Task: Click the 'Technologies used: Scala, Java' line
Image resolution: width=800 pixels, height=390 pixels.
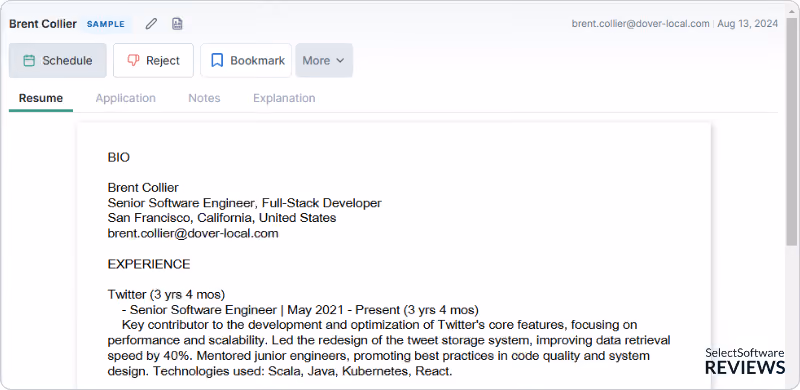Action: point(280,371)
